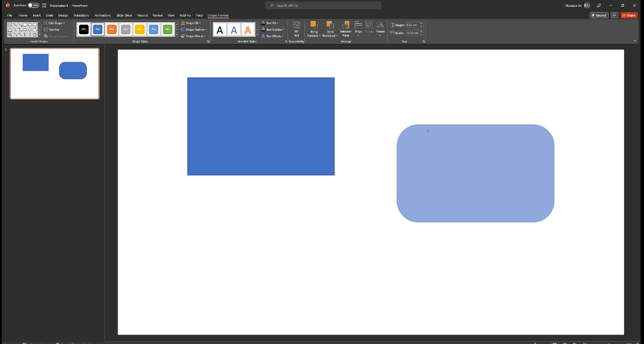Apply the blue shape style preset
The height and width of the screenshot is (344, 644).
(98, 29)
